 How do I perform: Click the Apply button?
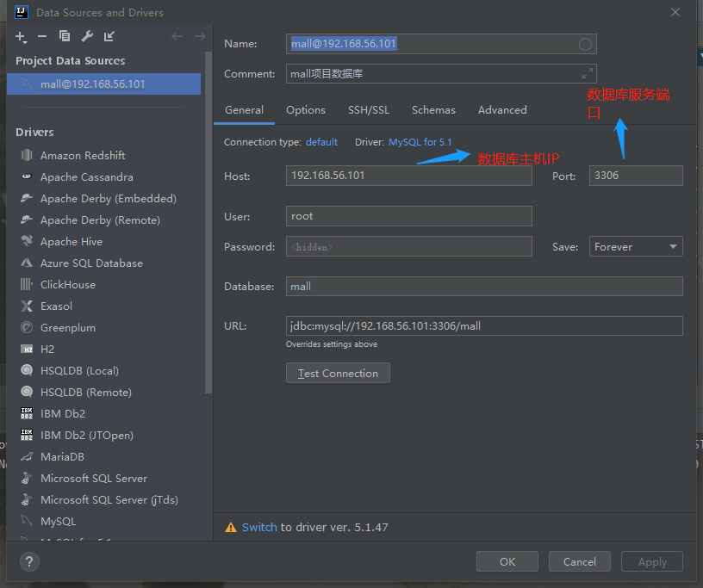coord(652,561)
